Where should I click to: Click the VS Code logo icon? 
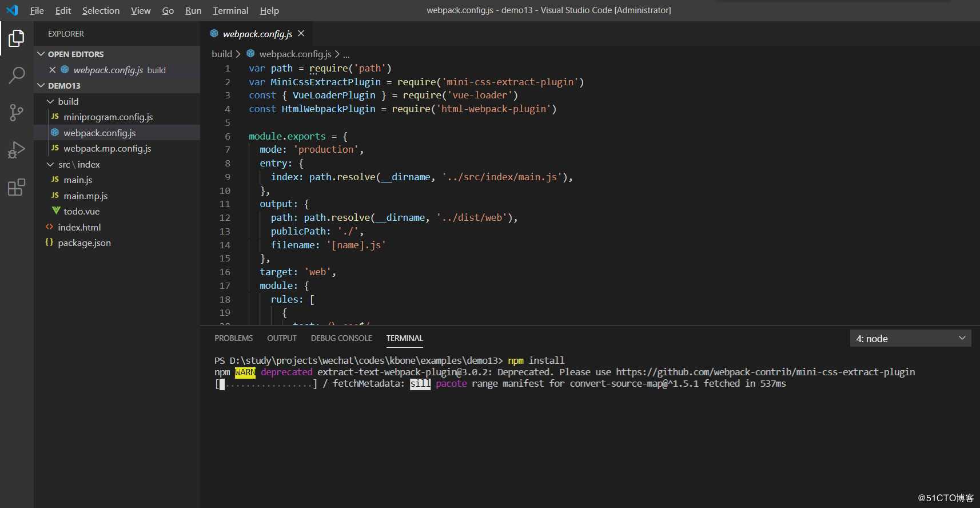12,10
